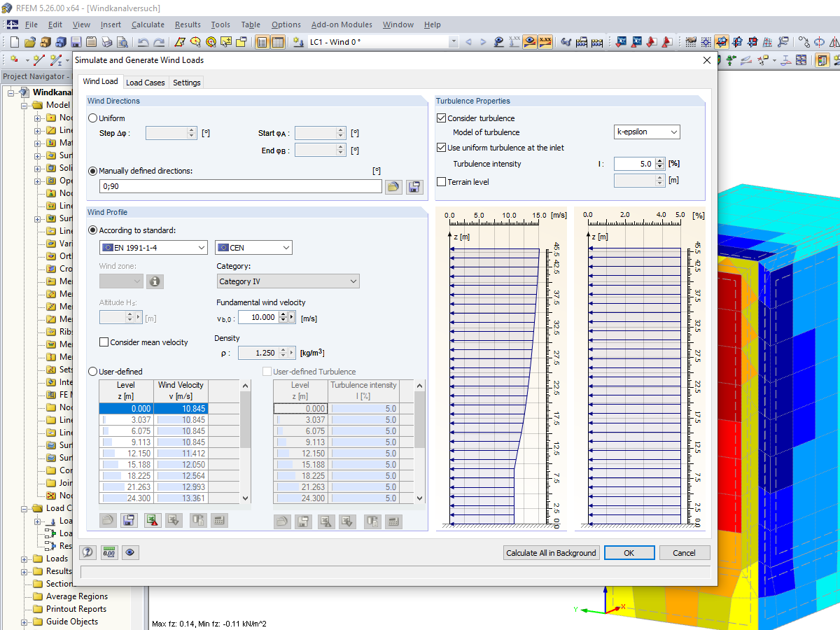Click the manually defined directions input field
The width and height of the screenshot is (840, 630).
(x=241, y=187)
